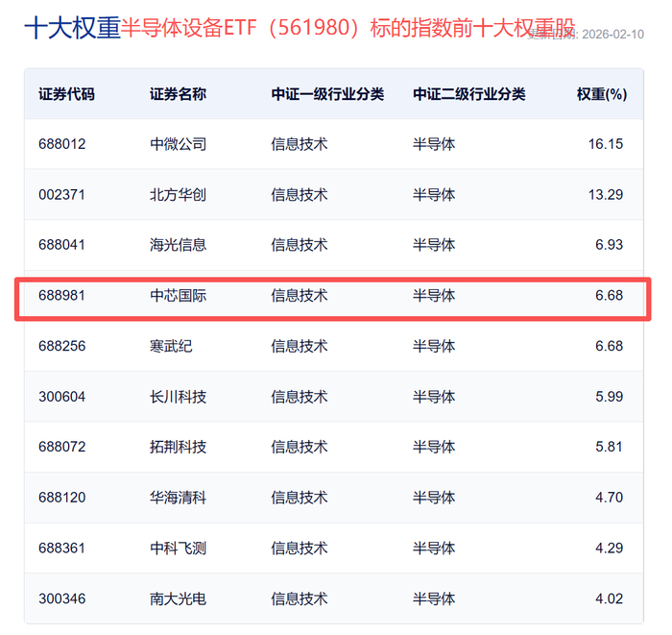The height and width of the screenshot is (635, 672).
Task: Click the 十大权重 heading
Action: [72, 28]
